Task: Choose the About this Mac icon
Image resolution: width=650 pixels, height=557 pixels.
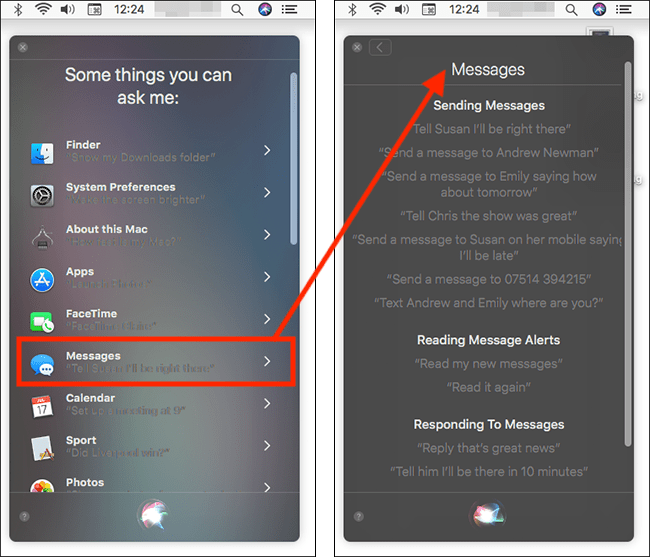Action: point(42,237)
